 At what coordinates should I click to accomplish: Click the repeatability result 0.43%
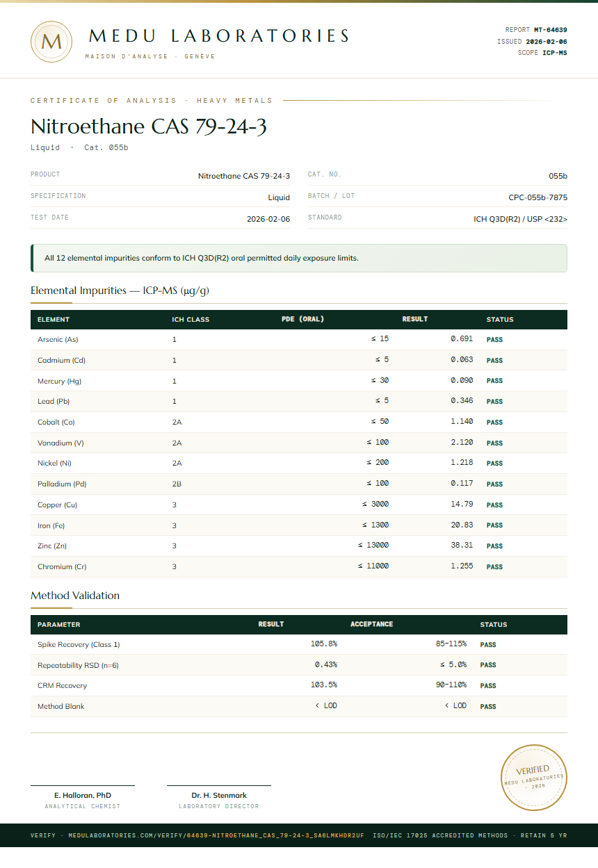click(x=326, y=665)
